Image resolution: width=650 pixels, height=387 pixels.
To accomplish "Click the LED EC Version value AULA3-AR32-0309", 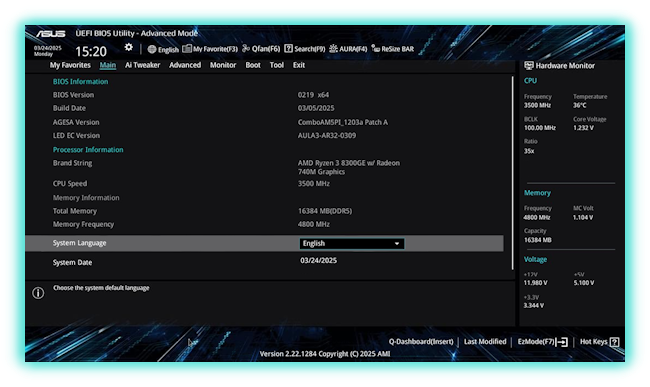I will click(x=327, y=135).
